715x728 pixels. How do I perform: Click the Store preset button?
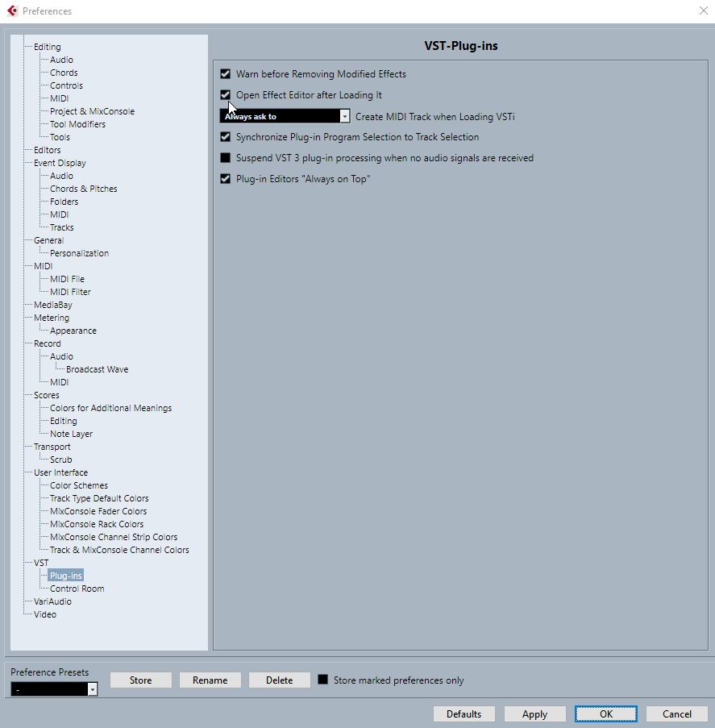point(141,680)
